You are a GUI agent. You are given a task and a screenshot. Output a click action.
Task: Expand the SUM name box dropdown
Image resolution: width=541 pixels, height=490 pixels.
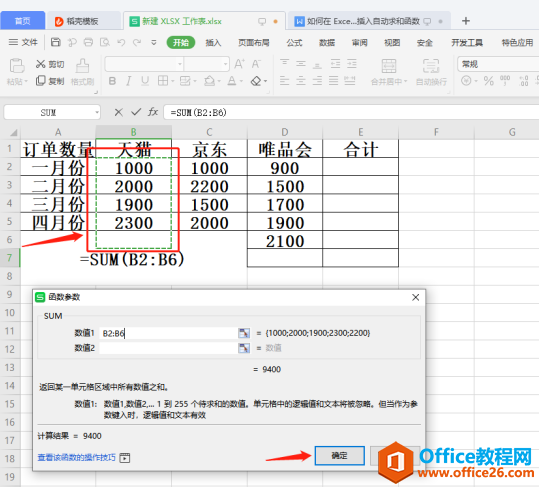point(97,112)
